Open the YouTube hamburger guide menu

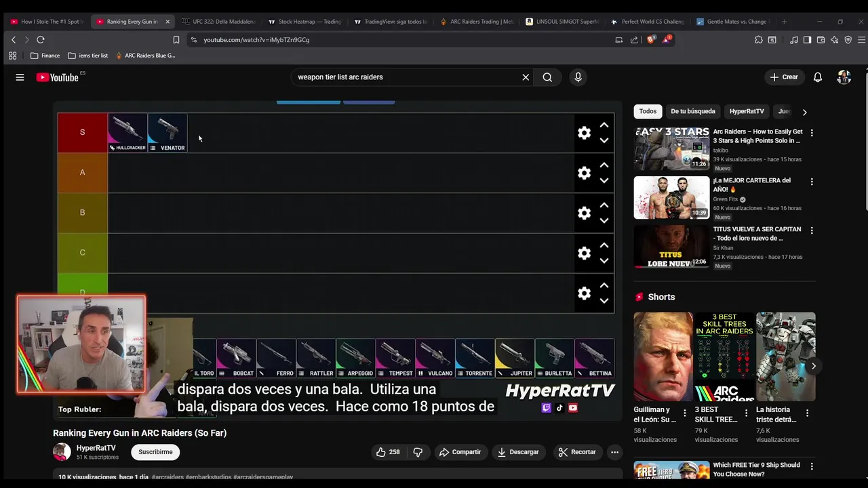point(20,77)
